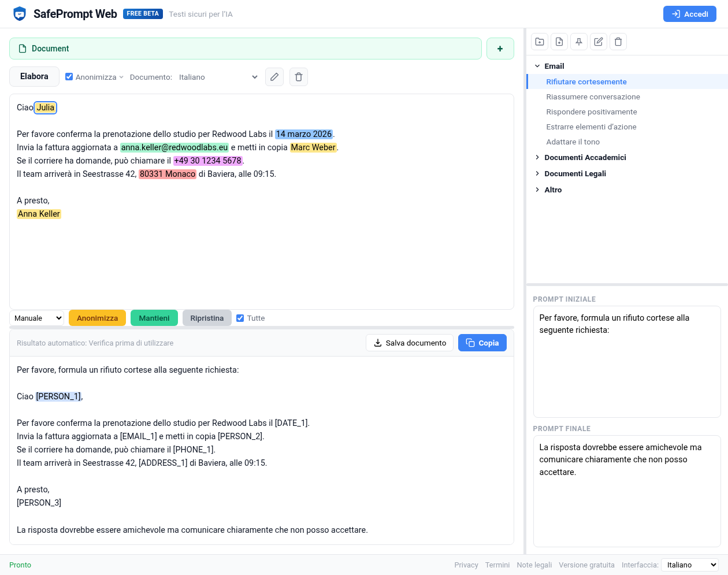Select Riassumere conversazione prompt

pyautogui.click(x=593, y=97)
